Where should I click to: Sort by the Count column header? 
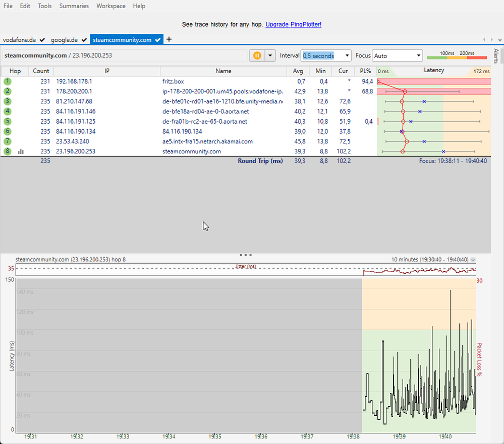tap(41, 71)
